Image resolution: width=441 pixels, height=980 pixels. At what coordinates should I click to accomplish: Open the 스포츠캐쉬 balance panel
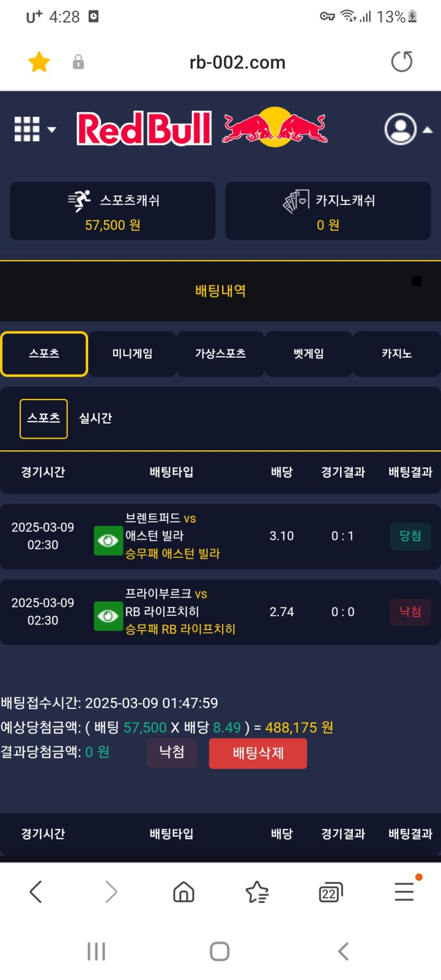(112, 211)
